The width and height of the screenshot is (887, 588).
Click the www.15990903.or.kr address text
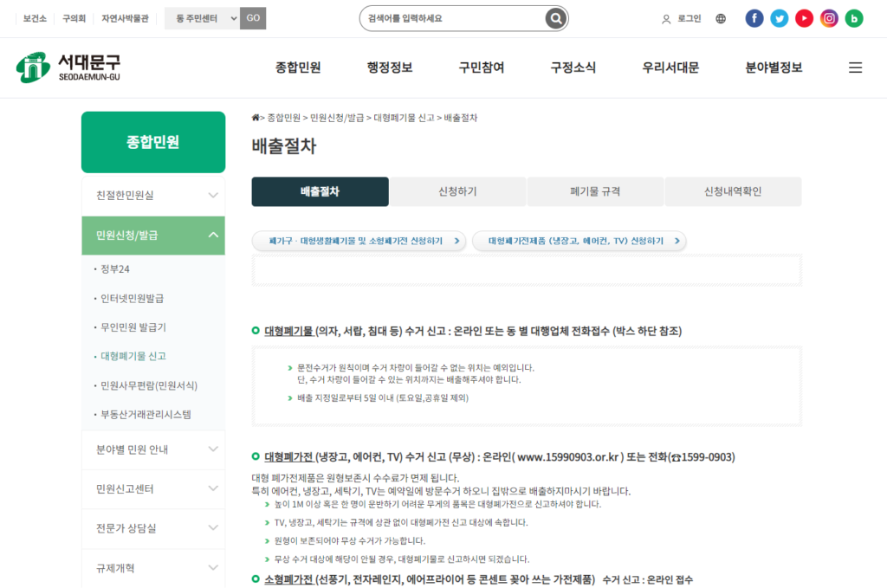(568, 457)
